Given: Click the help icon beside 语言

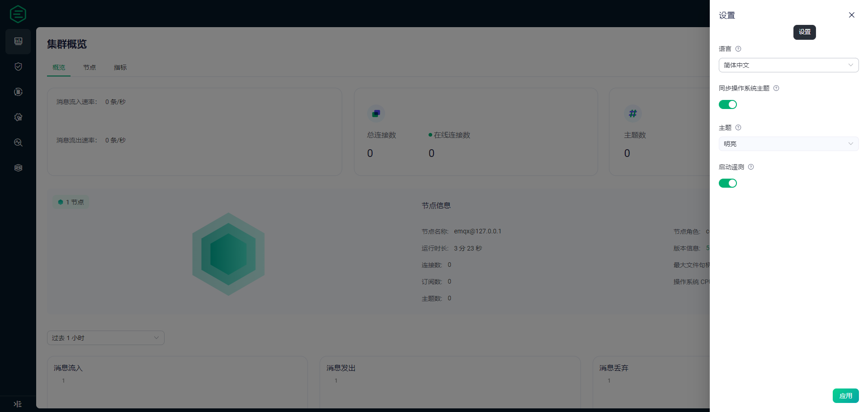Looking at the screenshot, I should point(738,49).
